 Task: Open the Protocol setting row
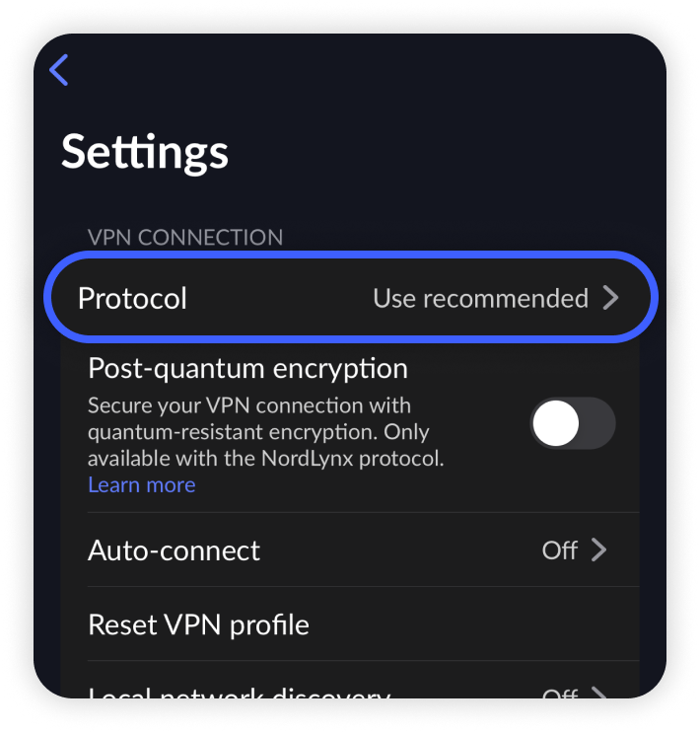click(350, 297)
